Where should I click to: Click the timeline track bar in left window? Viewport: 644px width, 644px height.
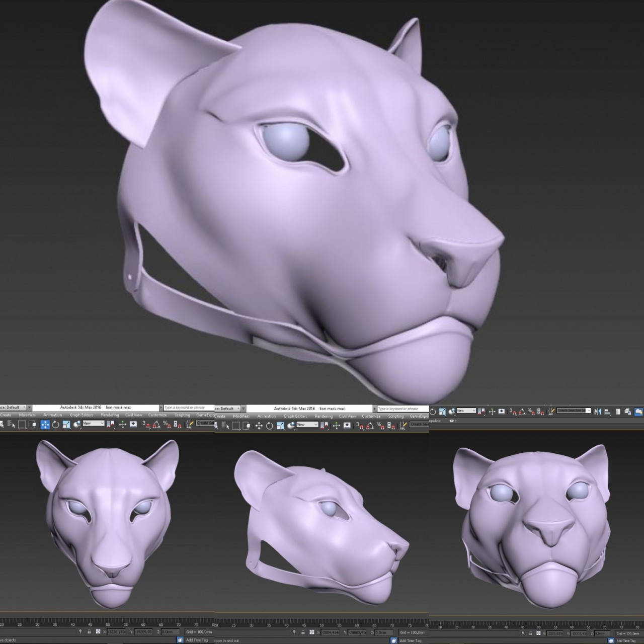point(107,622)
